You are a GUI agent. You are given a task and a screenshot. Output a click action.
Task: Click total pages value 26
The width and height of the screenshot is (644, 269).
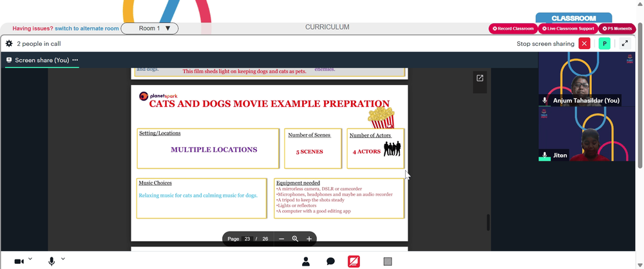[265, 239]
